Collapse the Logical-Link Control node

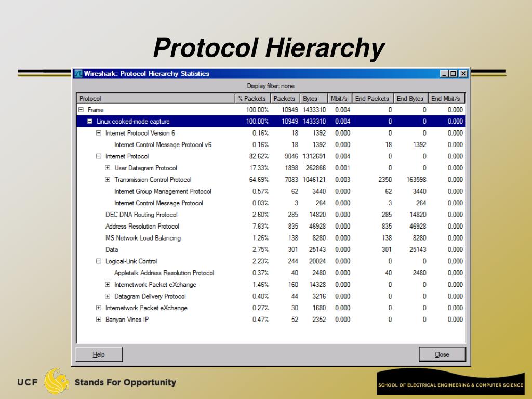(x=99, y=261)
